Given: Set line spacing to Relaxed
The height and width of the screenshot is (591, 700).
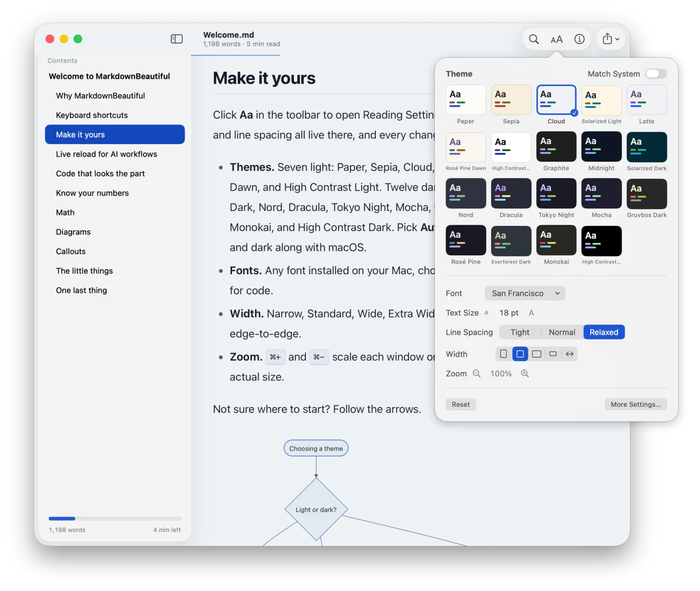Looking at the screenshot, I should pos(604,332).
